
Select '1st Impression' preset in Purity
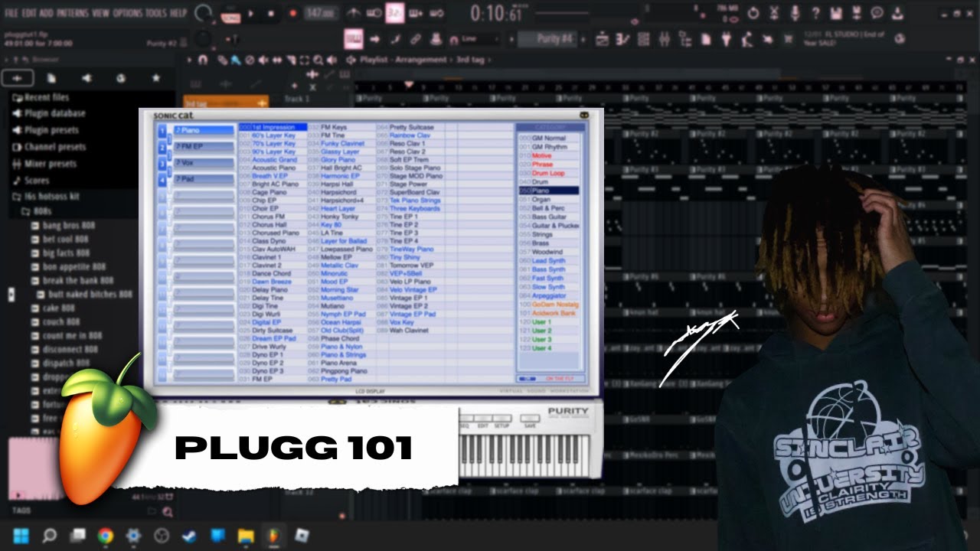click(273, 127)
